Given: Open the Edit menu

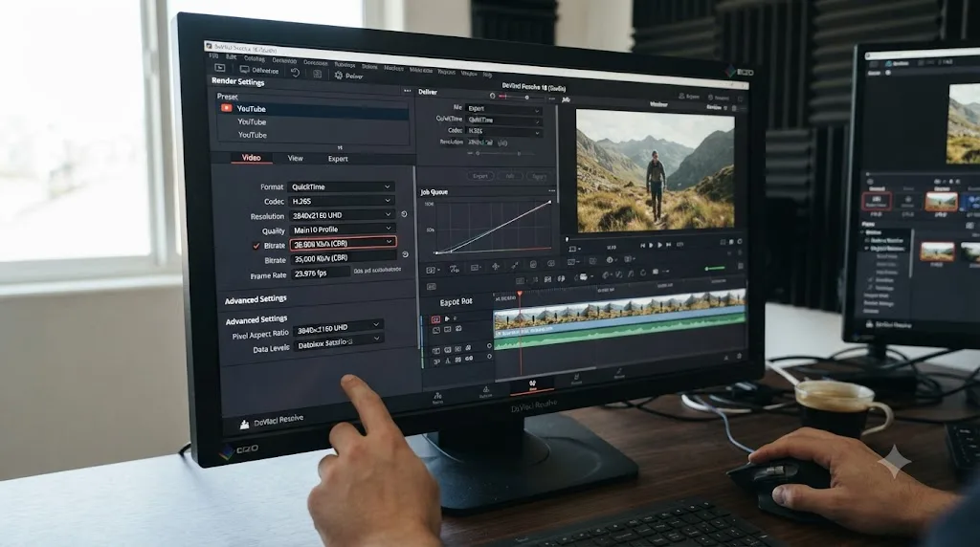Looking at the screenshot, I should pyautogui.click(x=232, y=57).
